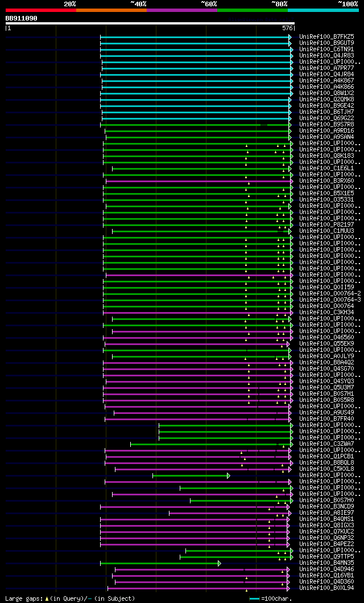The height and width of the screenshot is (603, 364).
Task: Click the purple ~60% identity legend segment
Action: click(182, 10)
